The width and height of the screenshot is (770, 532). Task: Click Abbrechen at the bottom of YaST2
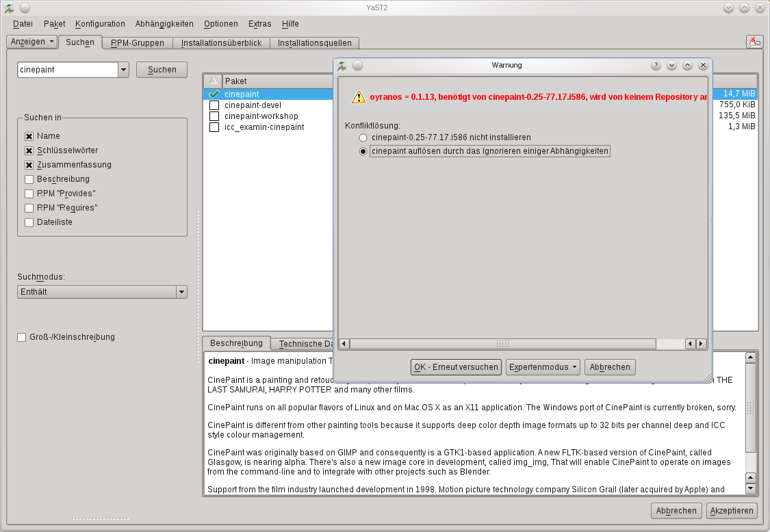pos(676,511)
